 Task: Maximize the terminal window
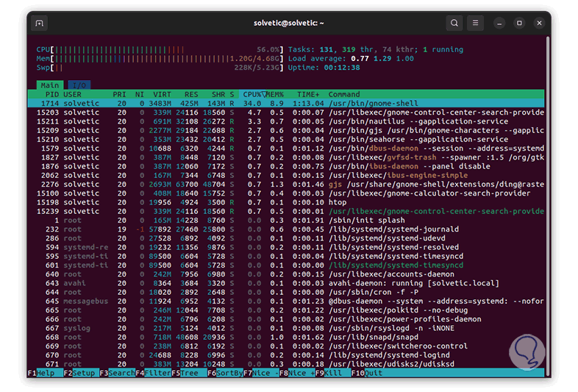tap(519, 24)
